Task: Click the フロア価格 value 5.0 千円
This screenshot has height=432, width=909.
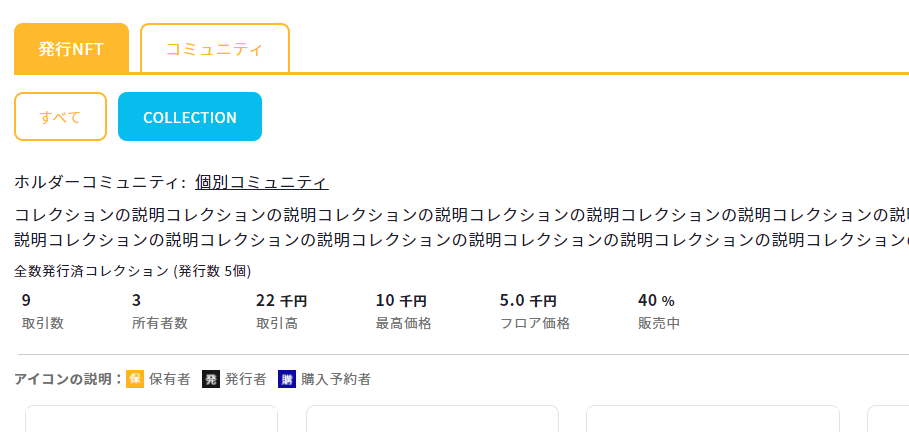Action: (x=528, y=301)
